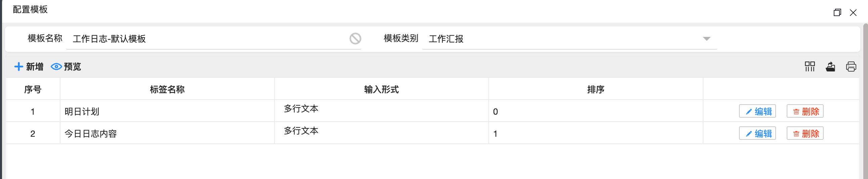
Task: Expand the 模板类别 dropdown arrow
Action: (707, 39)
